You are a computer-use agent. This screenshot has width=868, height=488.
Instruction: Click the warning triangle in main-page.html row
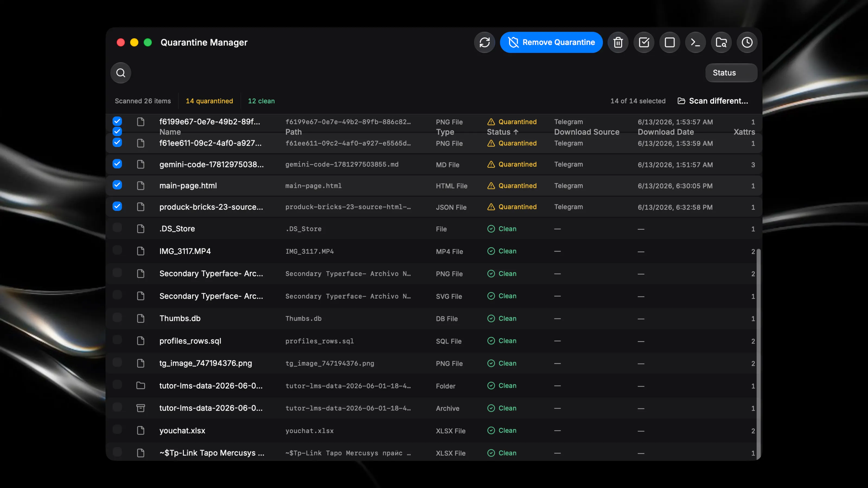[491, 185]
